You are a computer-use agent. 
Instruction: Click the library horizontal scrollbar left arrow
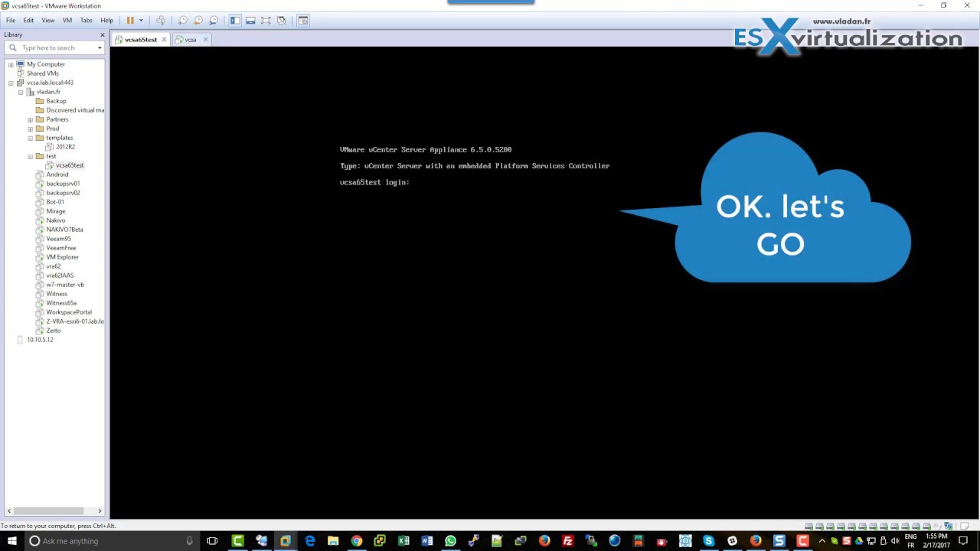pyautogui.click(x=10, y=510)
